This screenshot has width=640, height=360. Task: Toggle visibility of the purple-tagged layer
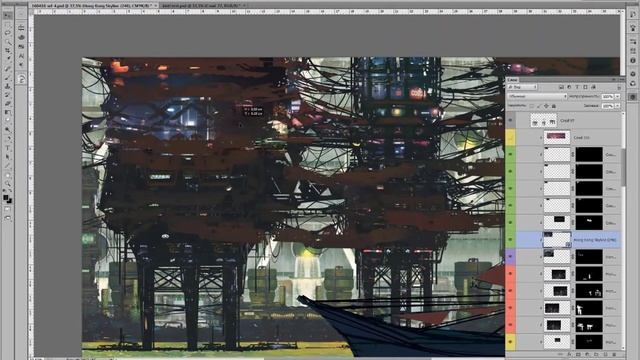[x=510, y=257]
